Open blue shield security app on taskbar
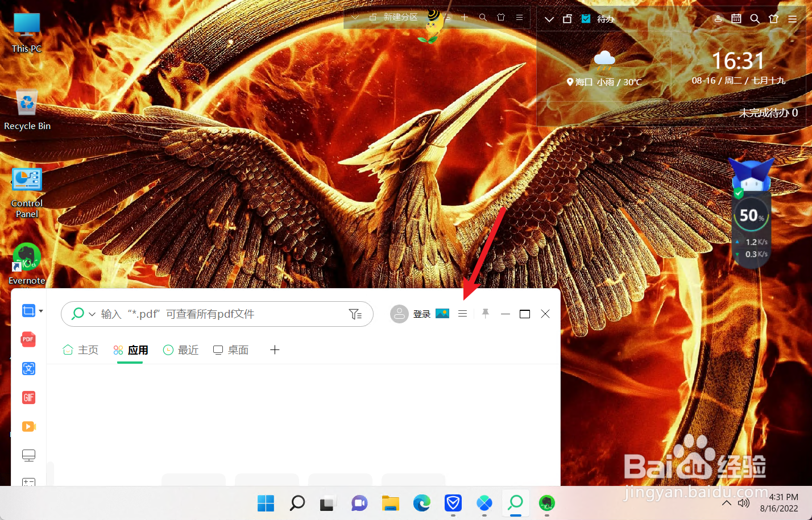 point(453,503)
